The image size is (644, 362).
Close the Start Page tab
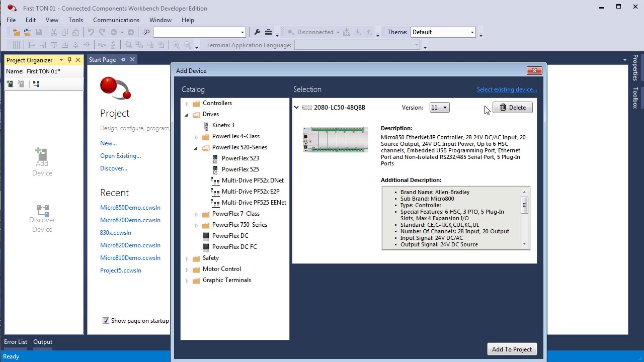click(132, 60)
